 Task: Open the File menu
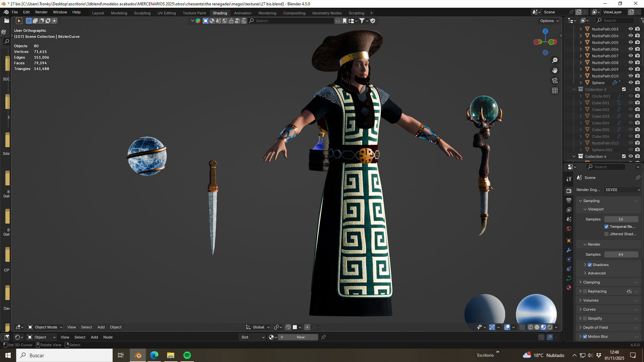(15, 12)
